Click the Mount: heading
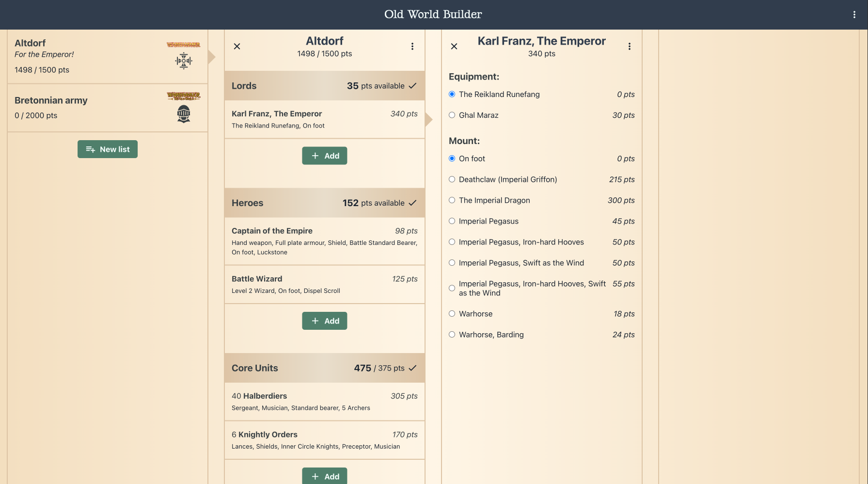 coord(464,141)
